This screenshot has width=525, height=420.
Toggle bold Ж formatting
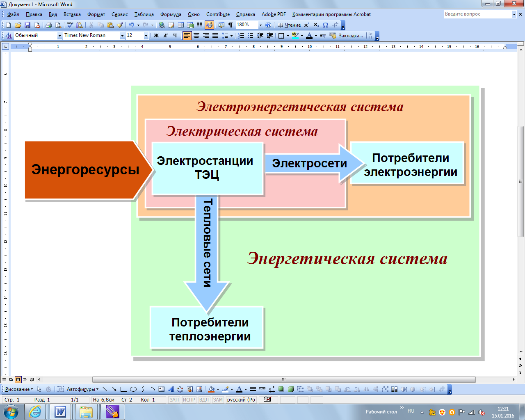coord(156,36)
